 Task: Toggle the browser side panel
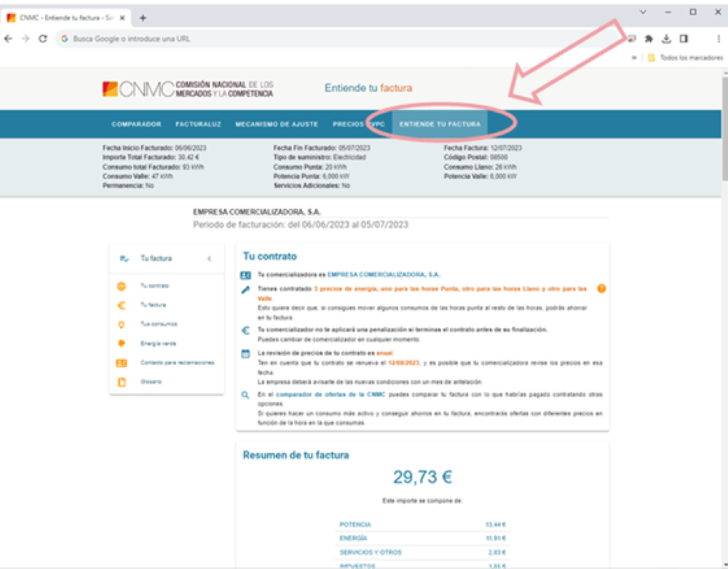(x=684, y=39)
